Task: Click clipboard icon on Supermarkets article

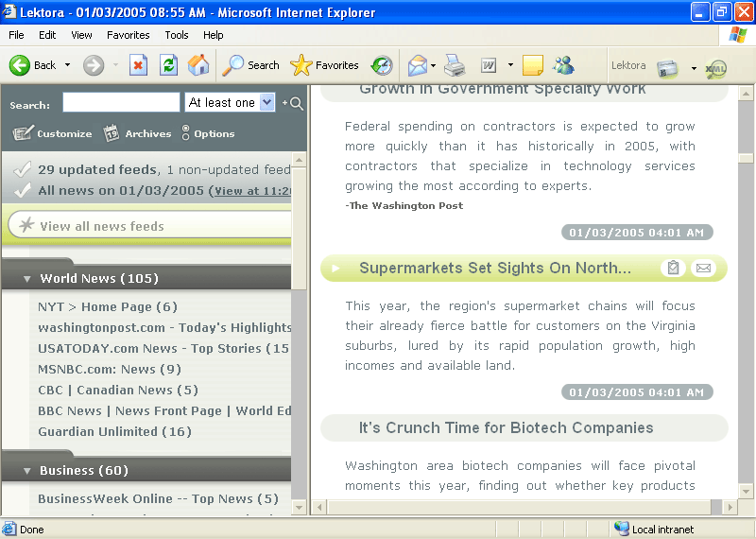Action: click(673, 268)
